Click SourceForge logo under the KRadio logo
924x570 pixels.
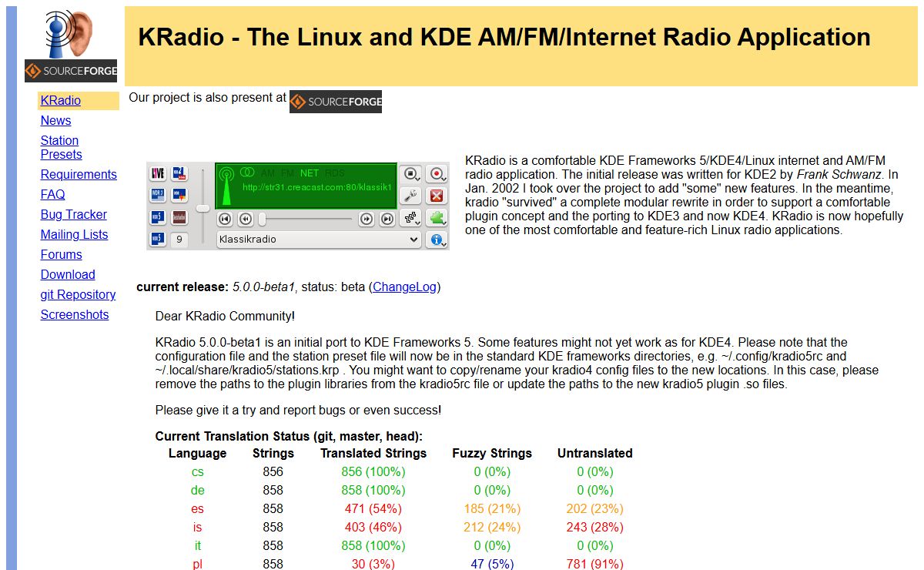[71, 71]
